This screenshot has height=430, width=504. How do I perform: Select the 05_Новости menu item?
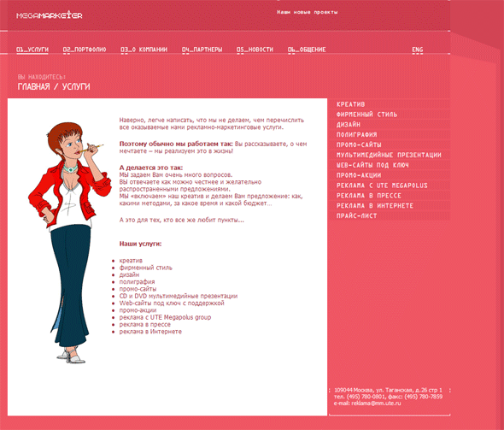[x=255, y=50]
